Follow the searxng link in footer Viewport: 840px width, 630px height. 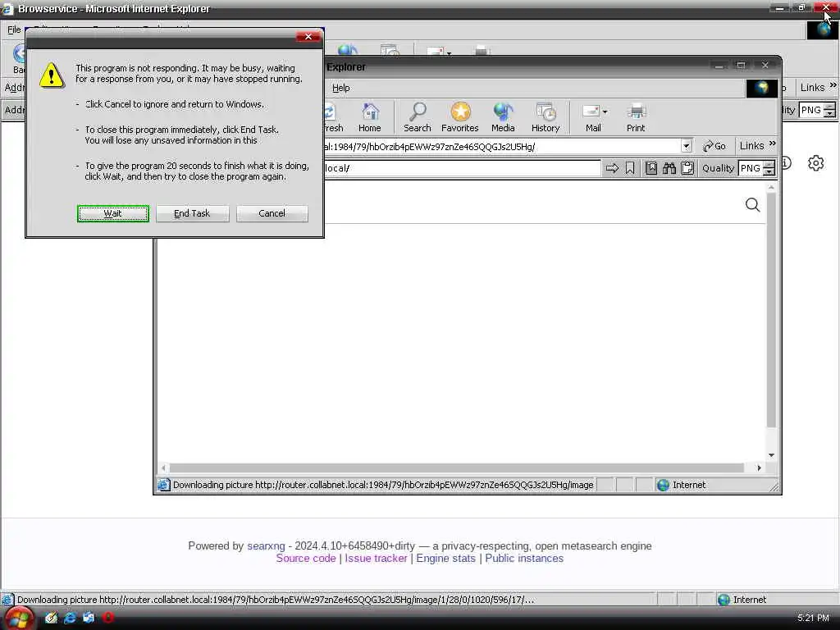(266, 546)
